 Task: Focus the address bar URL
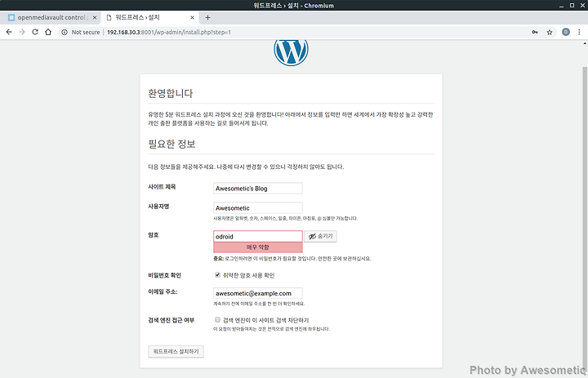point(169,33)
